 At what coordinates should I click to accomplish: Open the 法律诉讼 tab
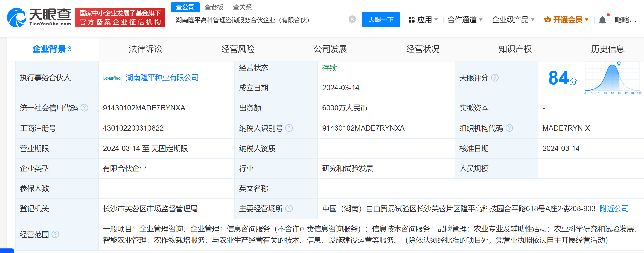pos(145,49)
